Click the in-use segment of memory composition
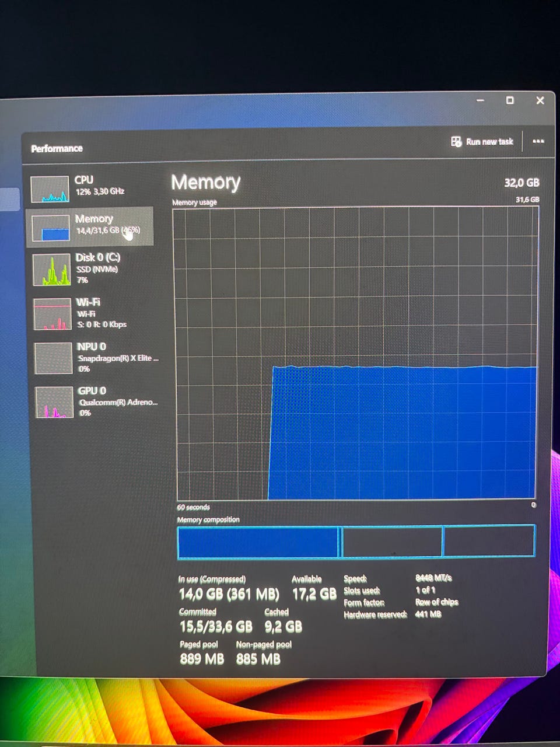 257,542
